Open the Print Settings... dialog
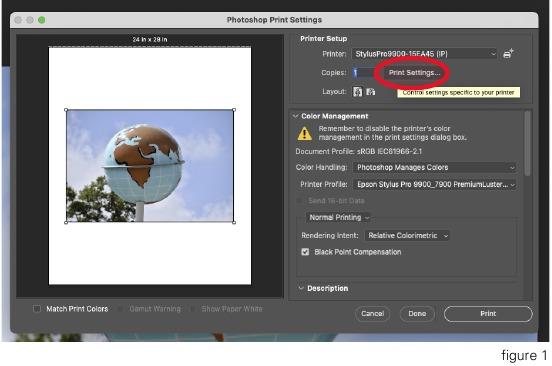Screen dimensions: 552x366 click(x=414, y=73)
